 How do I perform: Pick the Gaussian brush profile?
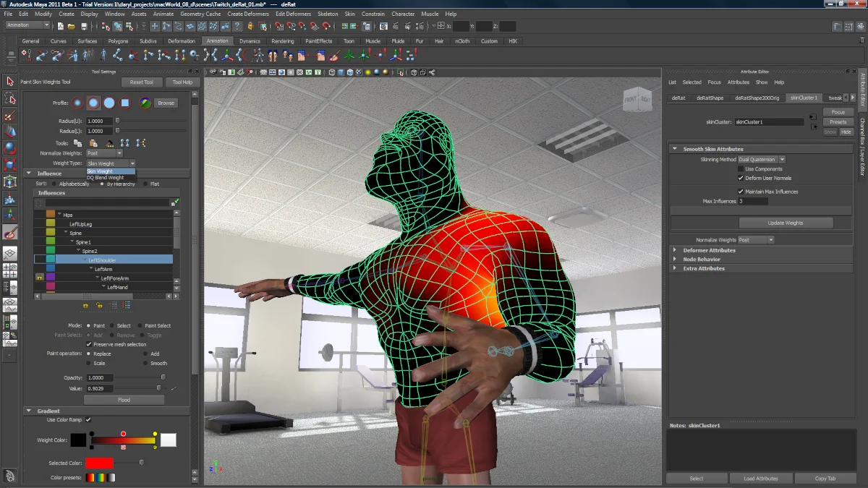77,103
